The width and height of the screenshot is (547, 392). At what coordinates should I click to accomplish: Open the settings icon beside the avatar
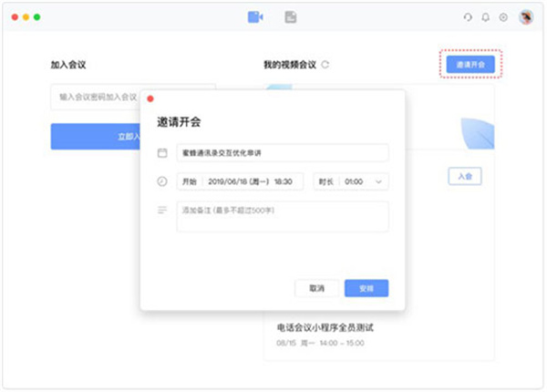click(x=502, y=17)
